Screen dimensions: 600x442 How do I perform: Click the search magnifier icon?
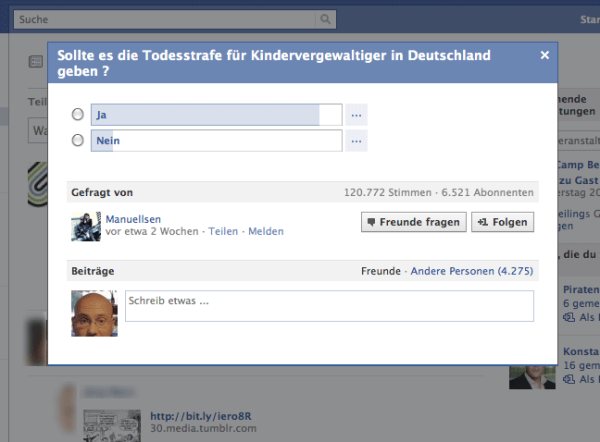tap(325, 19)
